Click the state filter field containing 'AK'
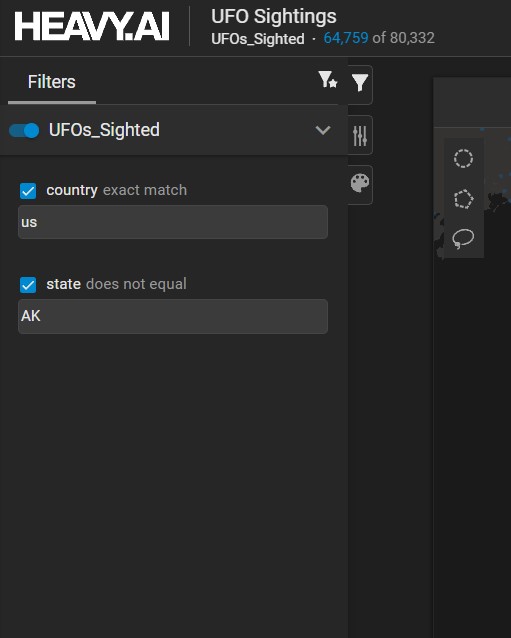This screenshot has width=511, height=638. tap(173, 316)
